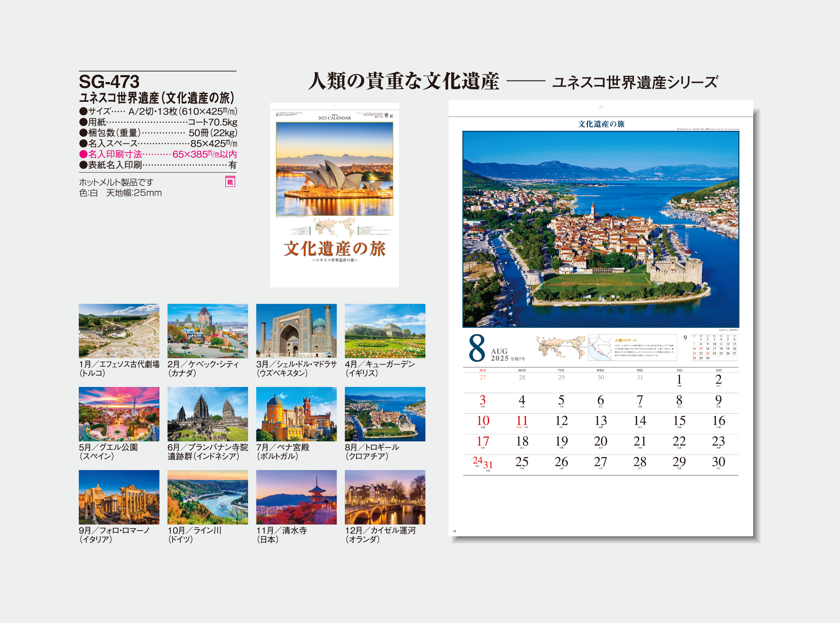Click the blue 文化遺産の旅 calendar page heading
Viewport: 840px width, 623px height.
click(x=601, y=124)
